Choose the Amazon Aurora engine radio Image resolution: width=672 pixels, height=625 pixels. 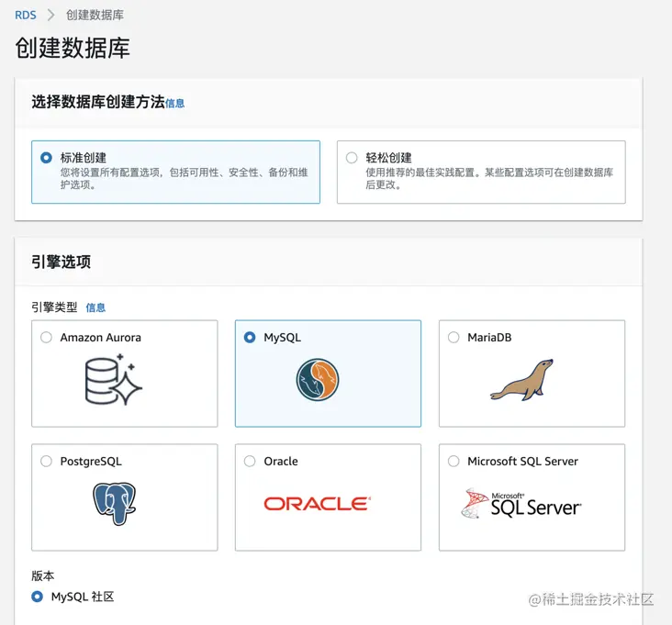(46, 337)
